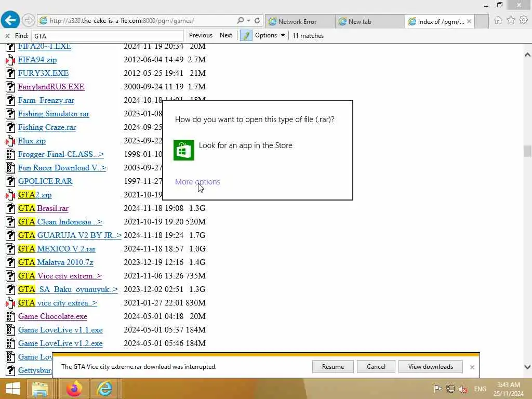Image resolution: width=532 pixels, height=399 pixels.
Task: Click the green Store icon in dialog
Action: click(184, 150)
